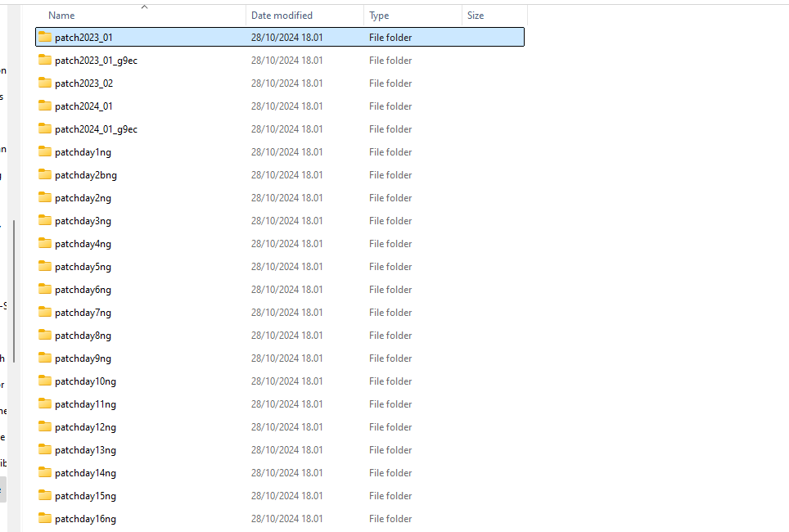Image resolution: width=789 pixels, height=532 pixels.
Task: Select the patchday7ng folder name
Action: coord(83,313)
